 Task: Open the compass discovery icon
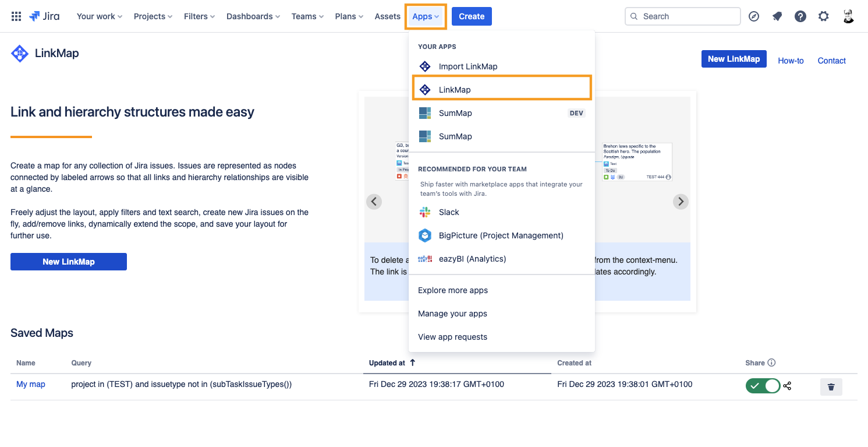point(754,16)
